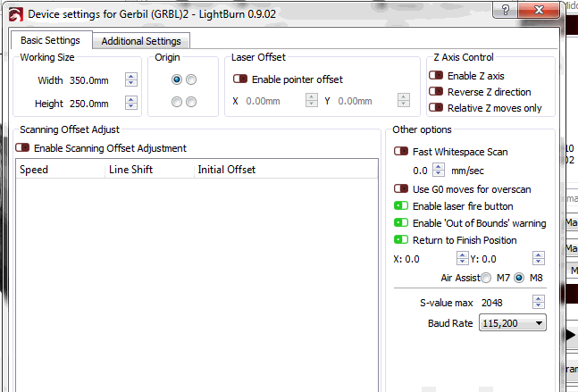
Task: Open the Additional Settings tab
Action: click(x=141, y=41)
